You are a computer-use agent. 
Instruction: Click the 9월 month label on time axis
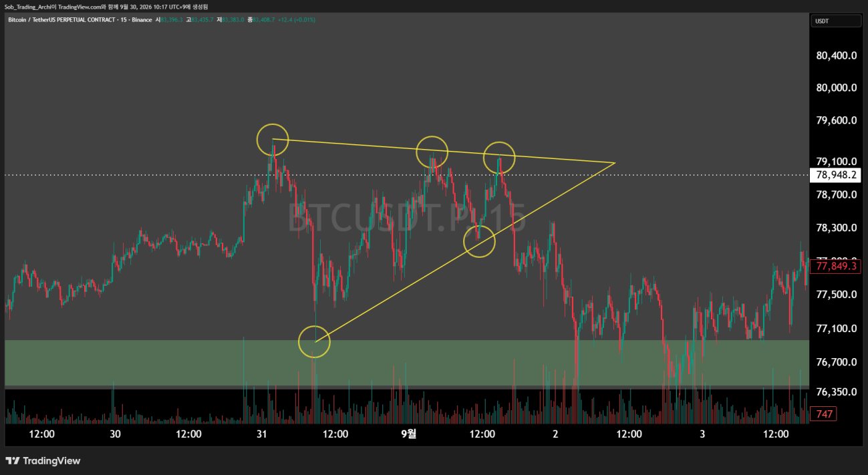tap(408, 434)
